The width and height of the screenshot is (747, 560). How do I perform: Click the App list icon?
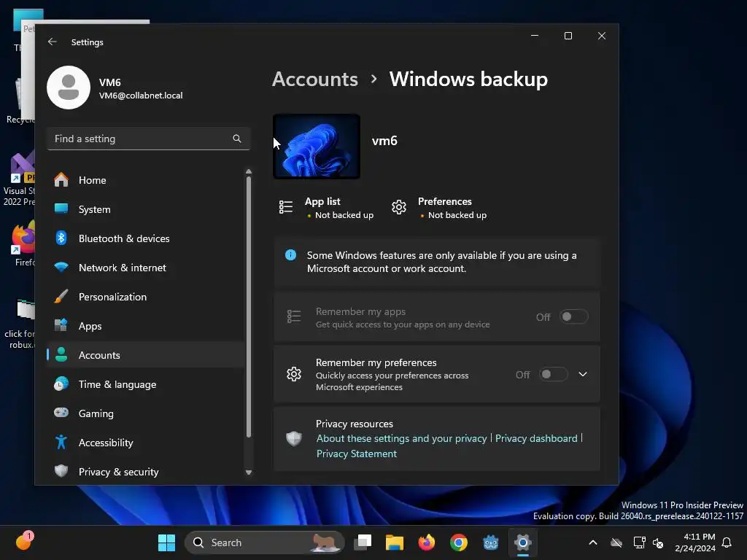click(286, 208)
